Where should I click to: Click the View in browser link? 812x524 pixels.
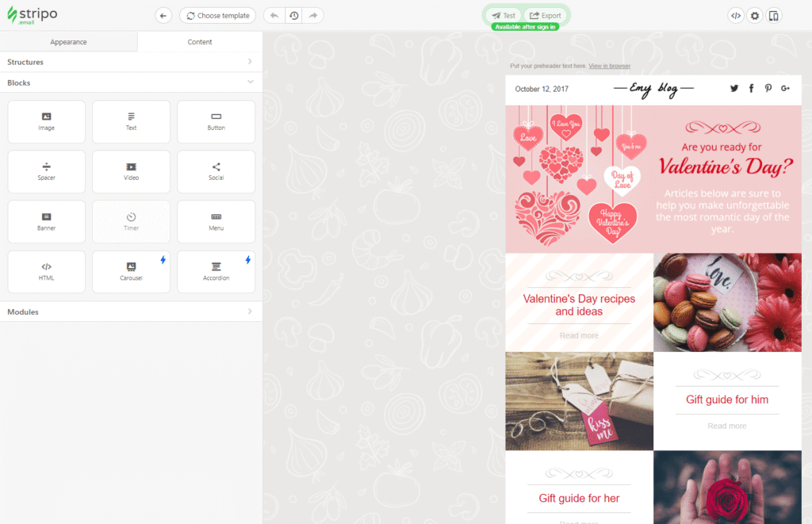610,66
